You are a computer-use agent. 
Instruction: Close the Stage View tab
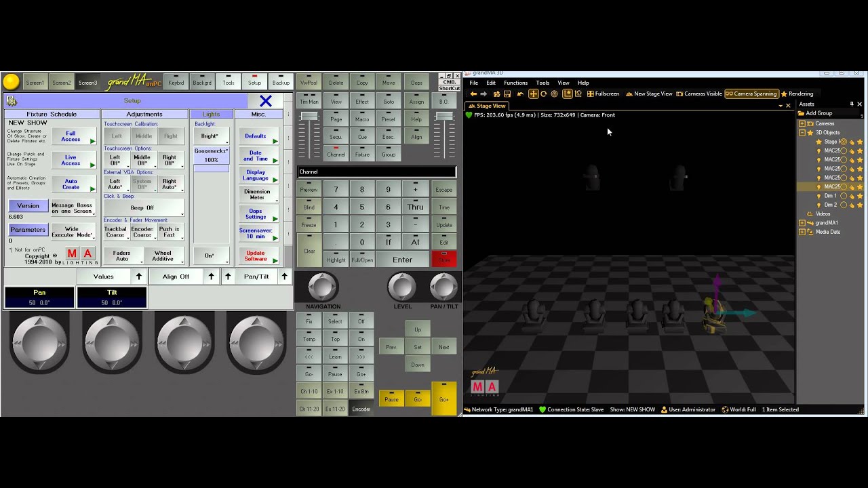[788, 106]
